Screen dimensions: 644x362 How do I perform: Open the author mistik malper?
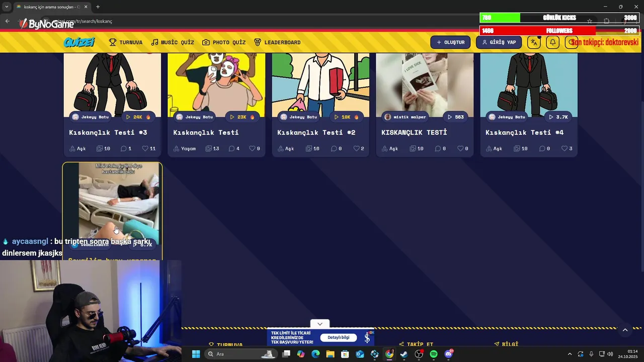(x=406, y=117)
